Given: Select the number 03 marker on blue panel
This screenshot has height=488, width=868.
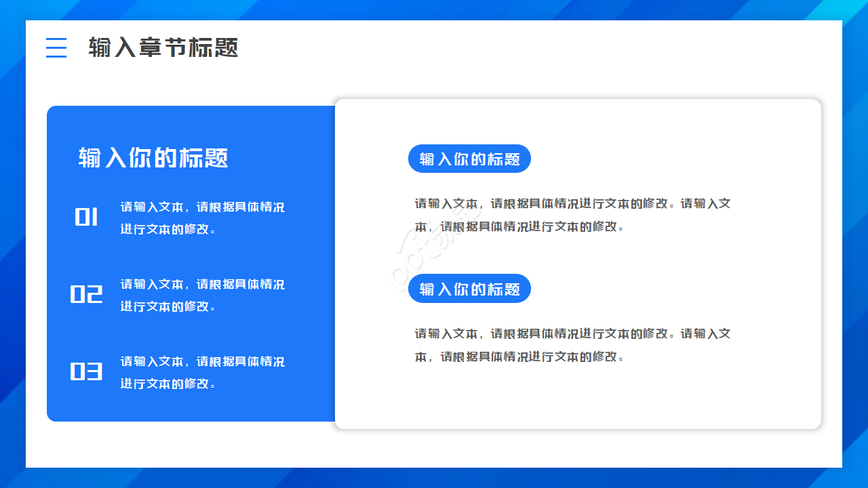Looking at the screenshot, I should [x=87, y=371].
